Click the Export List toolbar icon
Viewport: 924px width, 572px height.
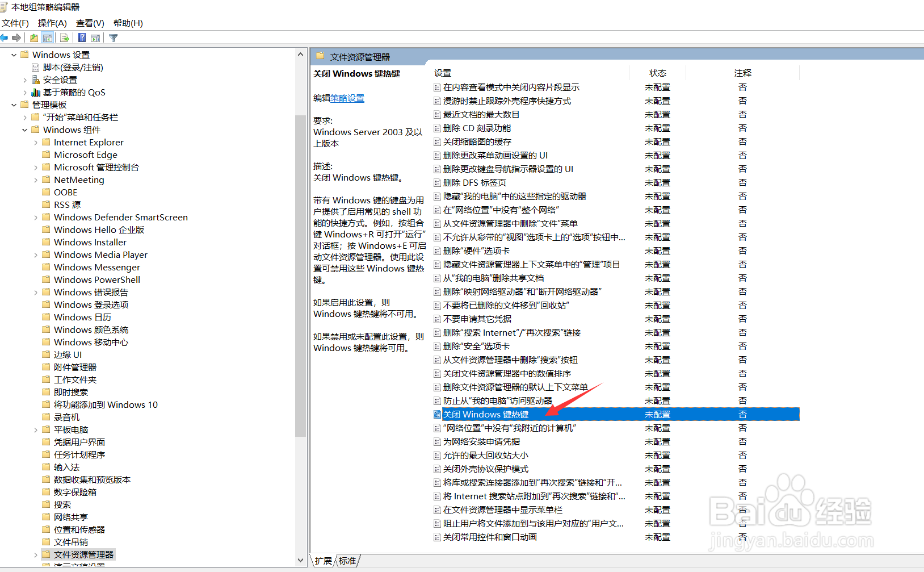64,38
